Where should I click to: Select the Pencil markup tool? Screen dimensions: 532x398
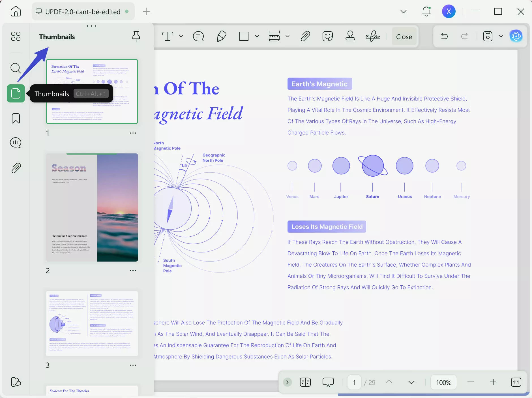click(221, 36)
